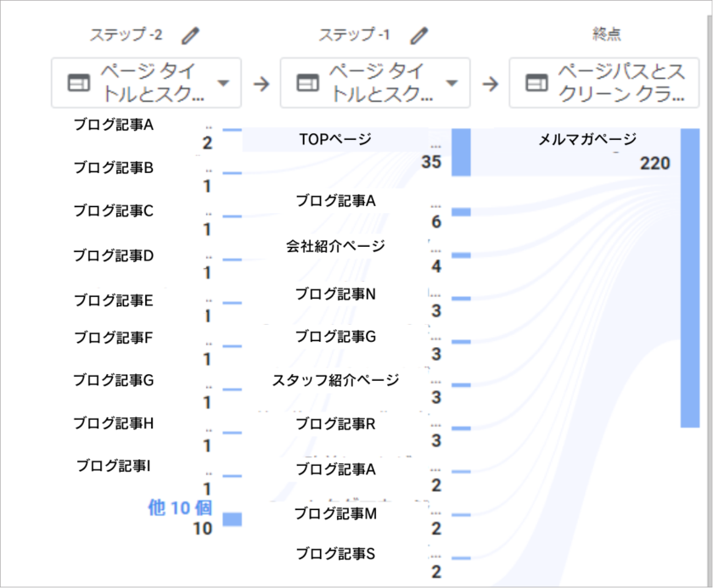Image resolution: width=713 pixels, height=588 pixels.
Task: Expand the 他 10 個 grouped nodes link
Action: coord(179,507)
